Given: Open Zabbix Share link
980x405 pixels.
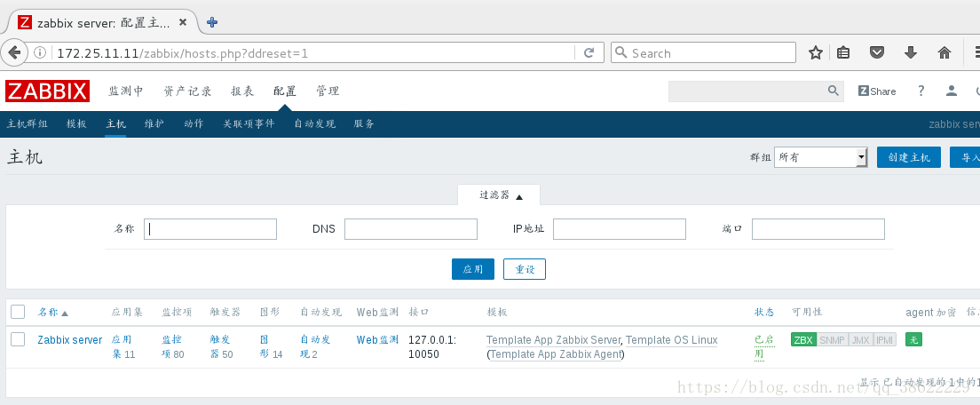Looking at the screenshot, I should coord(877,91).
